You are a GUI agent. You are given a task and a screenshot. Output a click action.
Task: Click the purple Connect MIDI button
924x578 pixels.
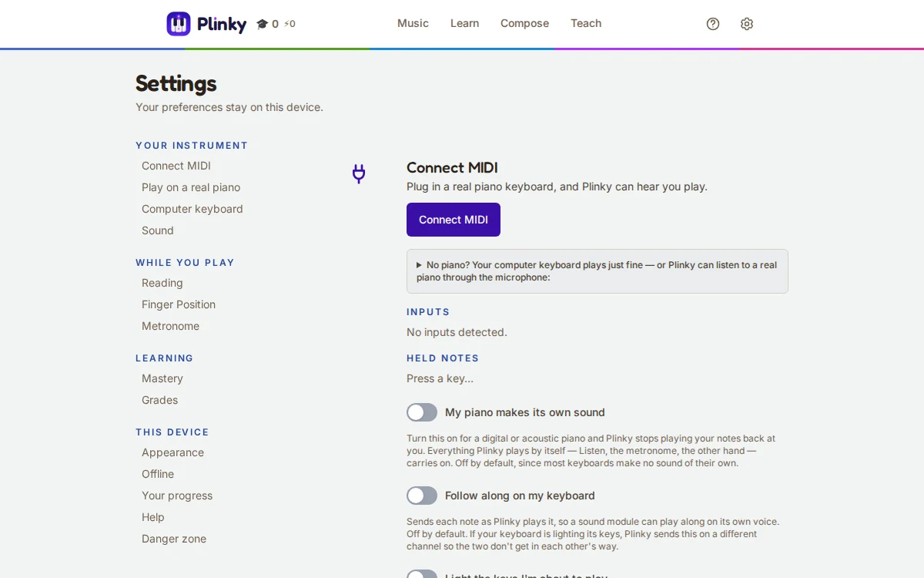coord(454,220)
